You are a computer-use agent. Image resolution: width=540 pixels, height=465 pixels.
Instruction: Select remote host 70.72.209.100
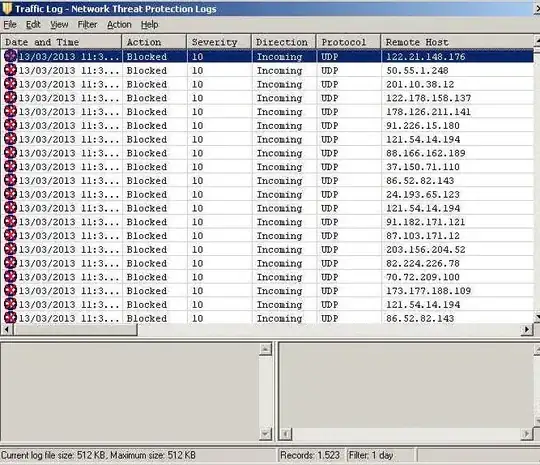click(423, 277)
